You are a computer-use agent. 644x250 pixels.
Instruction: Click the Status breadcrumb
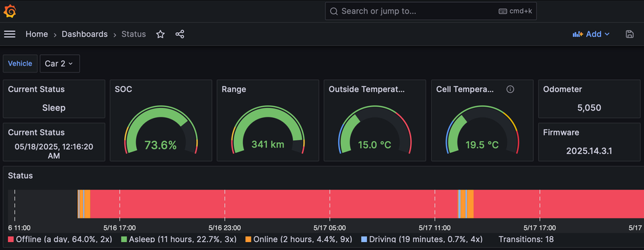coord(133,34)
